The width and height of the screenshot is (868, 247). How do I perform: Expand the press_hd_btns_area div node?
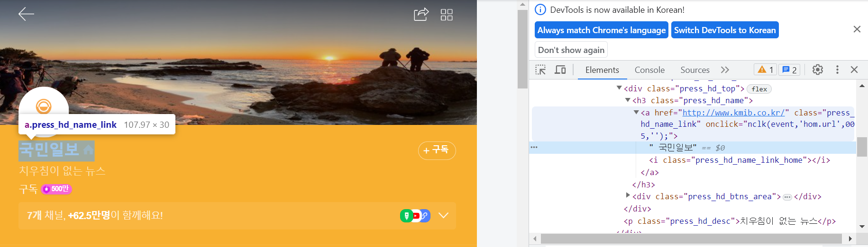[628, 195]
